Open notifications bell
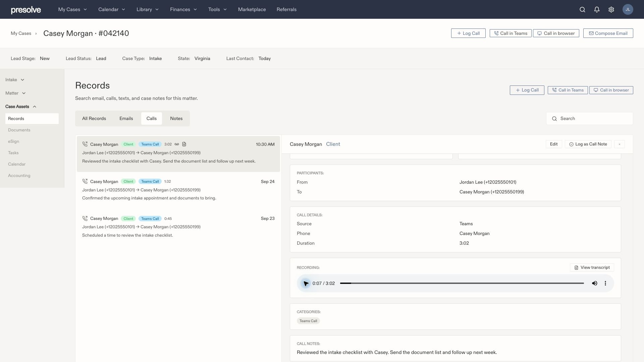 (x=597, y=9)
